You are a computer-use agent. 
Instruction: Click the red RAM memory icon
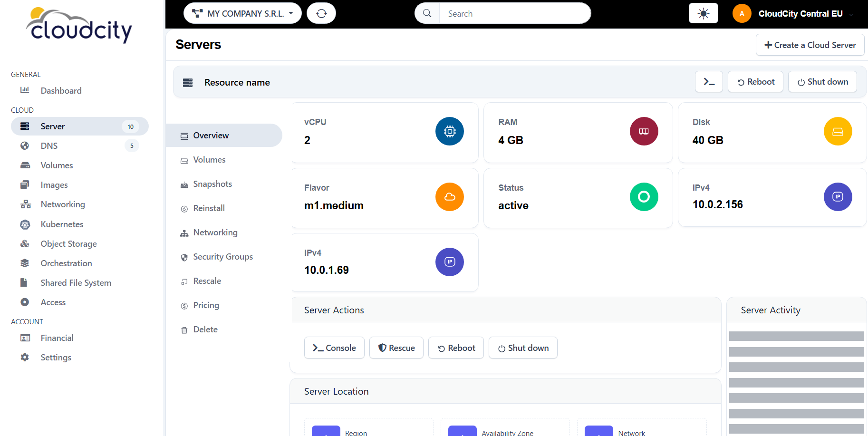click(x=644, y=131)
